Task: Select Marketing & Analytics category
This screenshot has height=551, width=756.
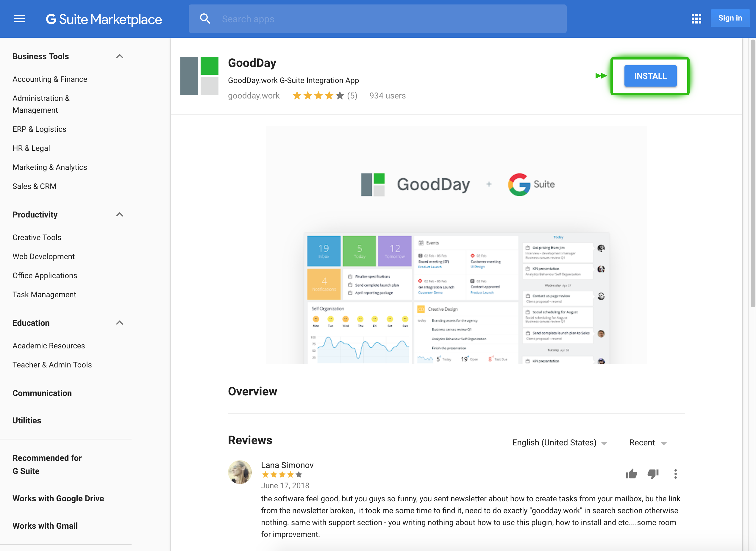Action: [x=50, y=167]
